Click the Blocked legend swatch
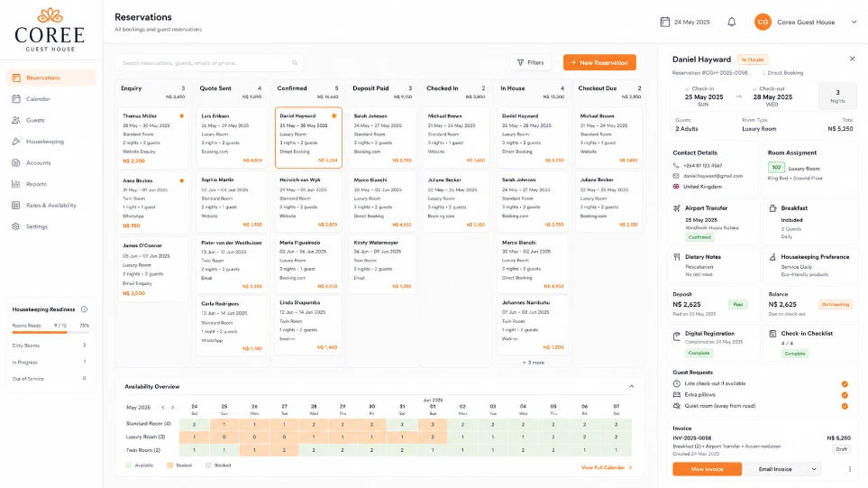 pyautogui.click(x=208, y=465)
